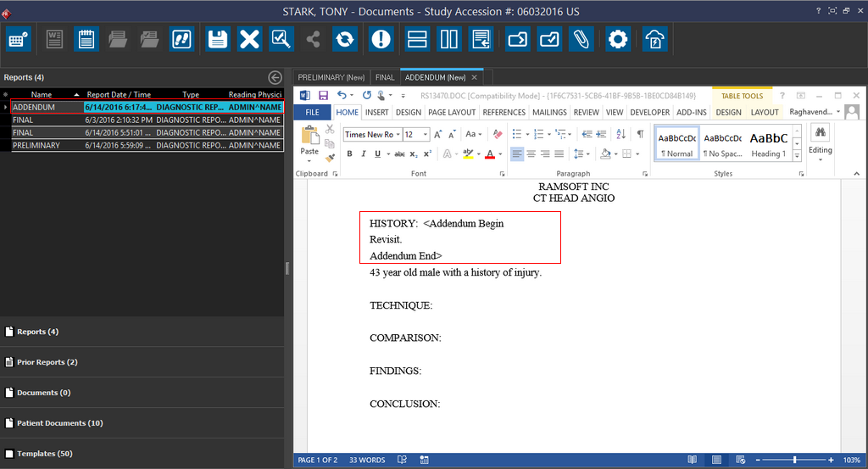Select the PRELIMINARY report row
Viewport: 868px width, 469px height.
pyautogui.click(x=36, y=145)
